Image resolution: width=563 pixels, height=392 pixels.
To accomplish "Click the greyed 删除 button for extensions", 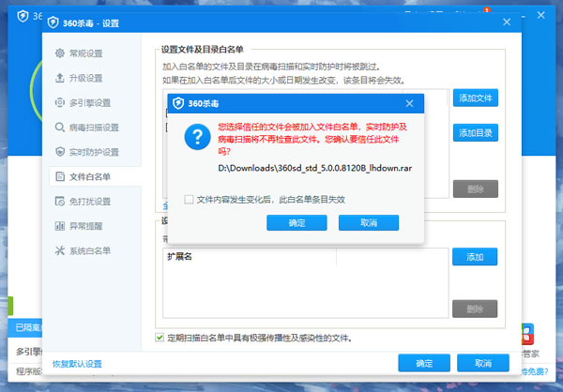I will point(475,309).
